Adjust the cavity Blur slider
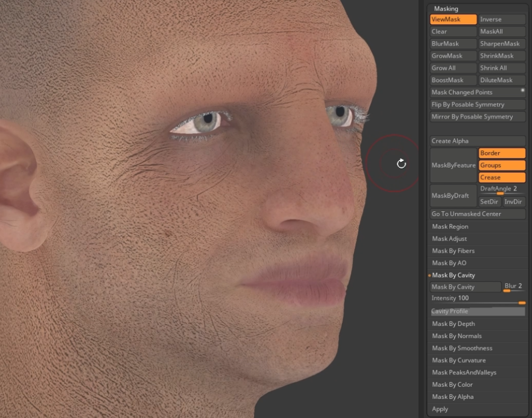Screen dimensions: 532x418 [514, 287]
